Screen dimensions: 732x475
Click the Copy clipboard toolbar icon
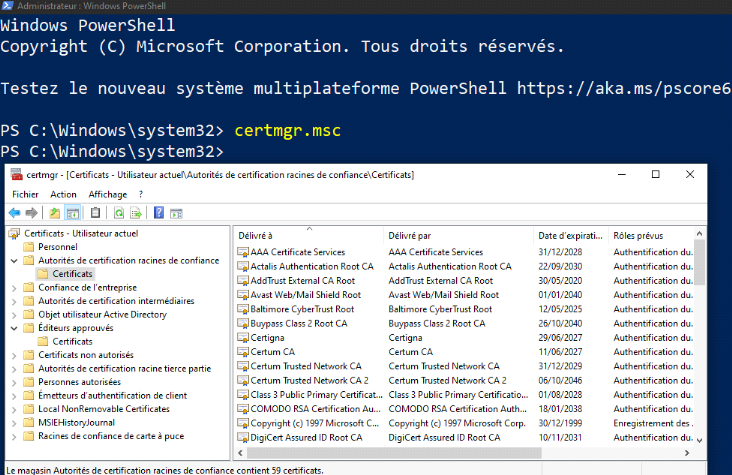[x=95, y=213]
